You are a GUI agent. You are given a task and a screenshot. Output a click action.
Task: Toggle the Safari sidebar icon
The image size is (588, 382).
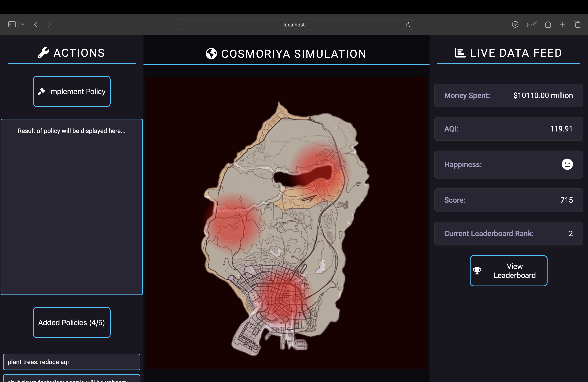[12, 24]
